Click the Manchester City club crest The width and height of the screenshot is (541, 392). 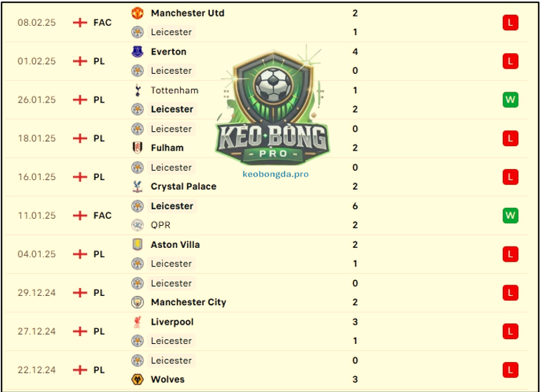point(138,302)
